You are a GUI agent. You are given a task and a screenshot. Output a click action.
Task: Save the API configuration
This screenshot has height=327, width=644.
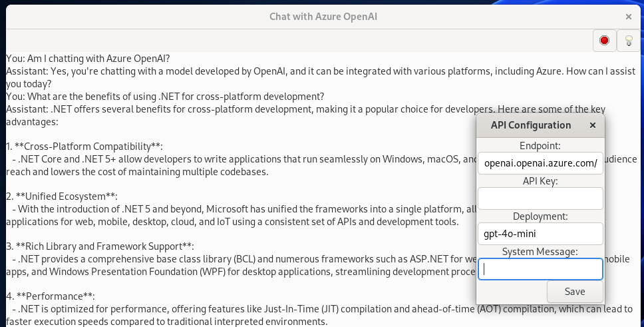575,292
